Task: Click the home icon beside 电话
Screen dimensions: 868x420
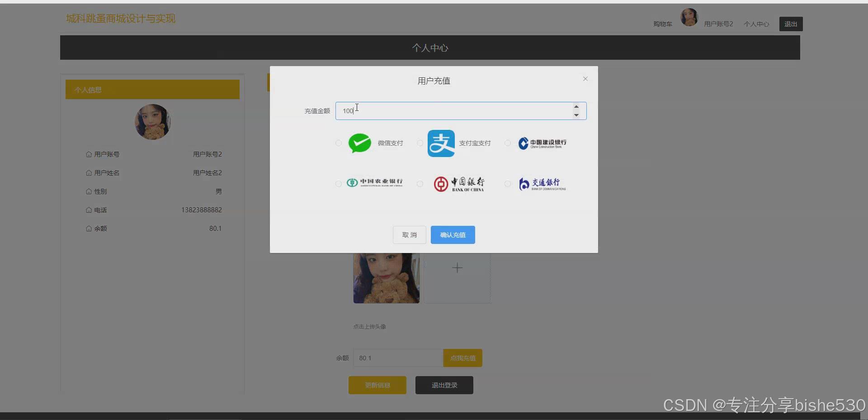Action: (x=89, y=210)
